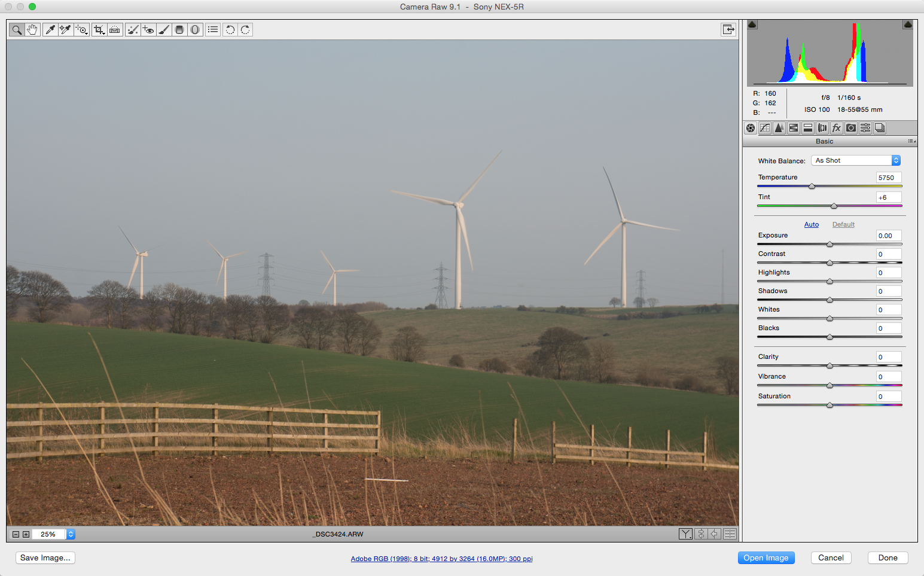Click the Done button
Screen dimensions: 924x576
[888, 557]
